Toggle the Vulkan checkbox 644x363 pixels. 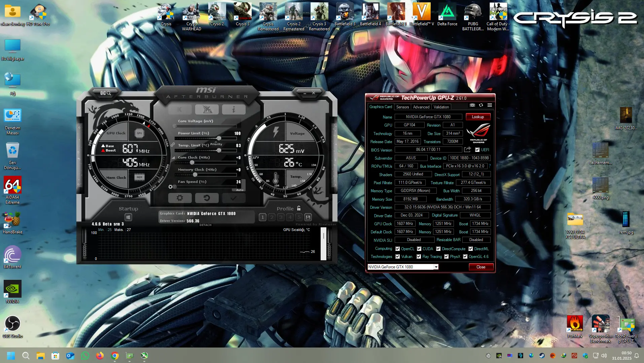tap(397, 257)
